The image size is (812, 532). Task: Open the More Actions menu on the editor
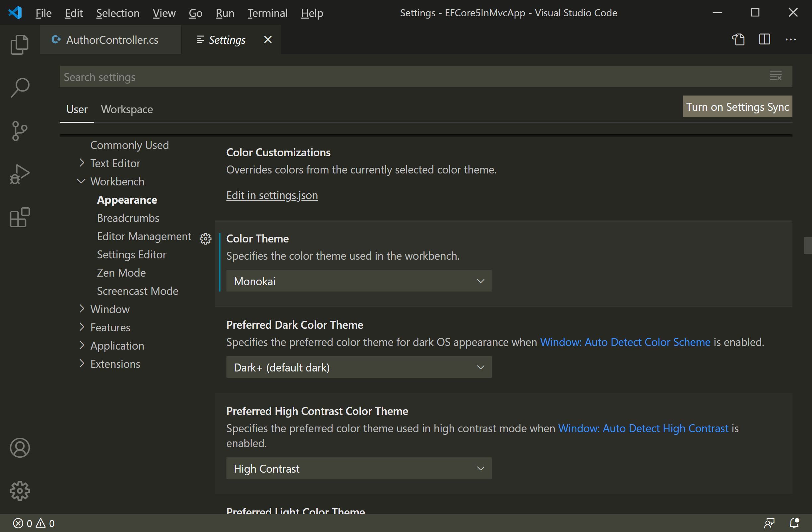[791, 39]
